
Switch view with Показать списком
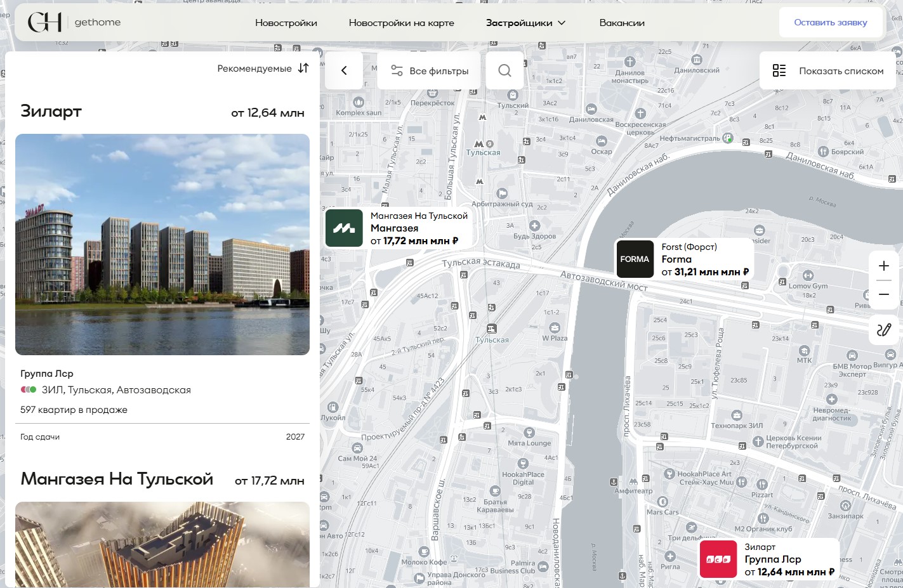pos(827,70)
